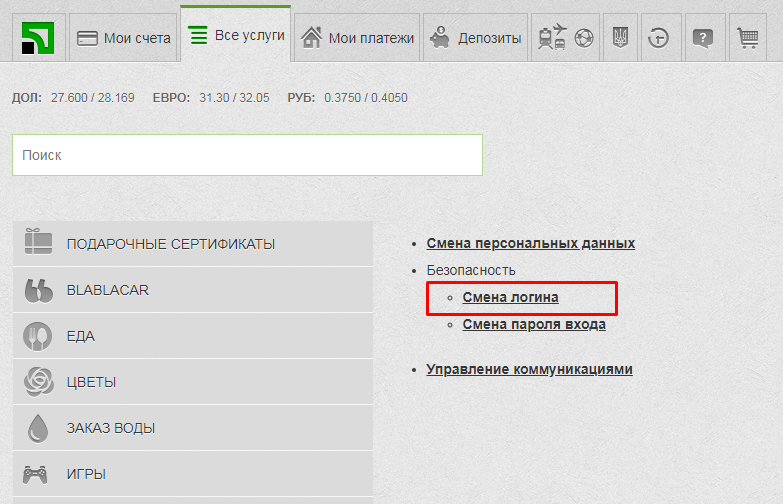
Task: Open the shopping cart icon
Action: pos(748,38)
